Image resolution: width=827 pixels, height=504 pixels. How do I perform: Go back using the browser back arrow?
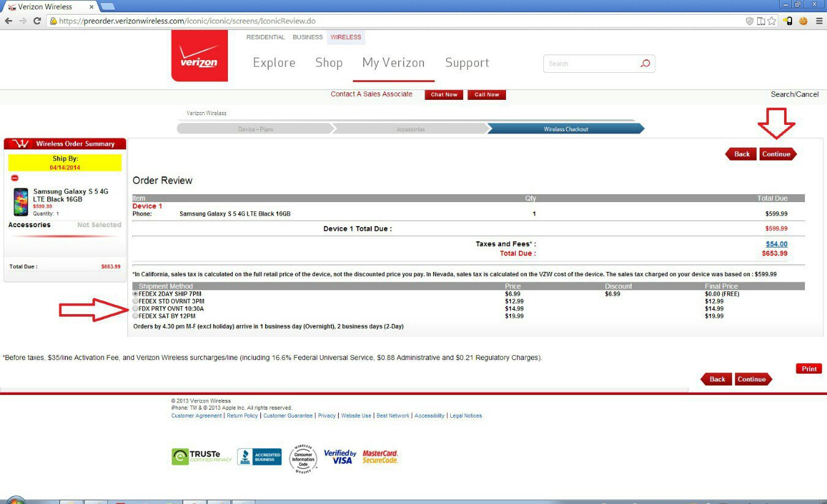(8, 21)
